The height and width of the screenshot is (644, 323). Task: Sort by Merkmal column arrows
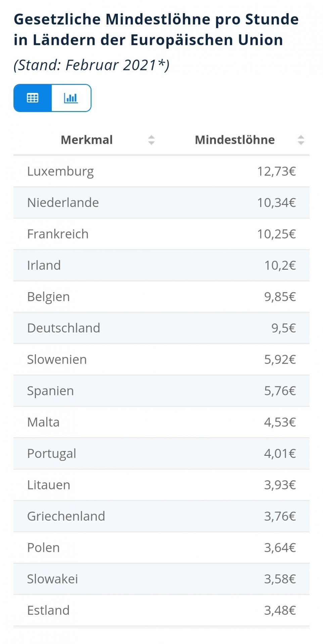pos(151,140)
